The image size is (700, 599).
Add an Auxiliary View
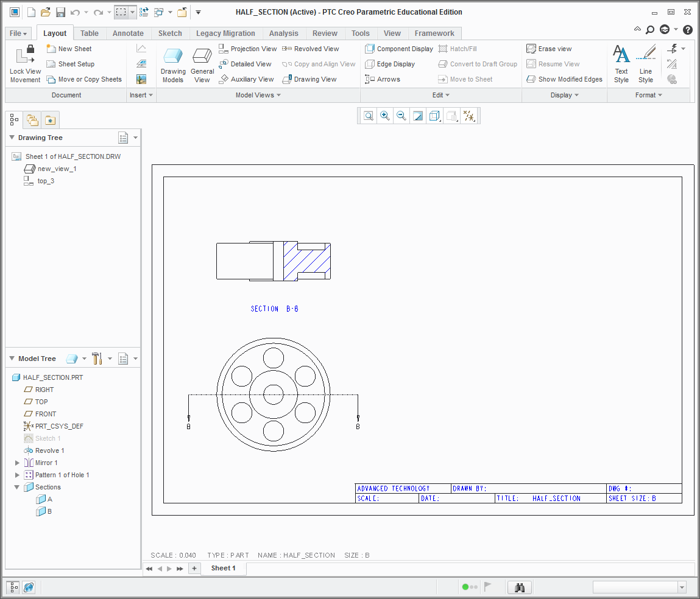[x=246, y=79]
